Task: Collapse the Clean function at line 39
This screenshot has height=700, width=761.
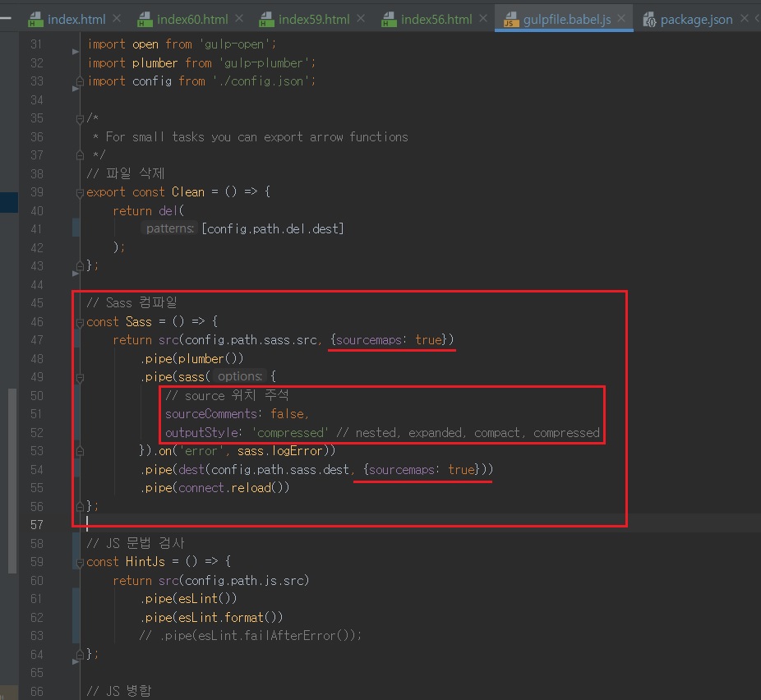Action: 80,192
